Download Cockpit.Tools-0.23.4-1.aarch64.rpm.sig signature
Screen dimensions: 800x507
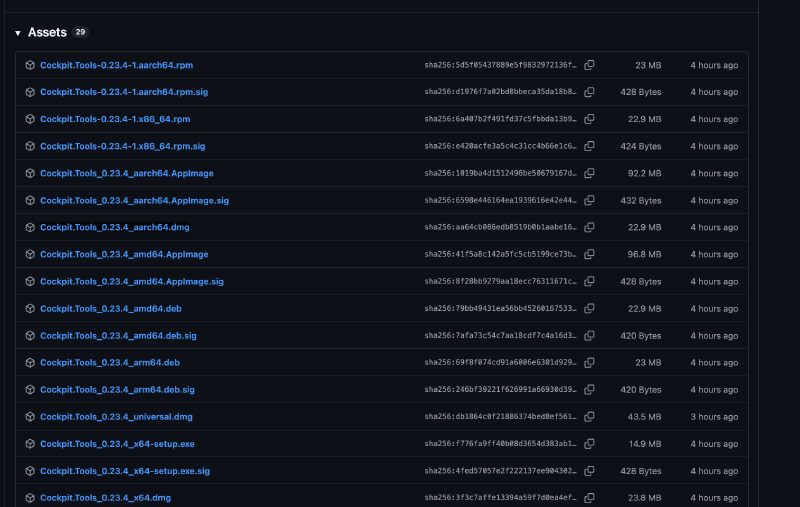(124, 92)
